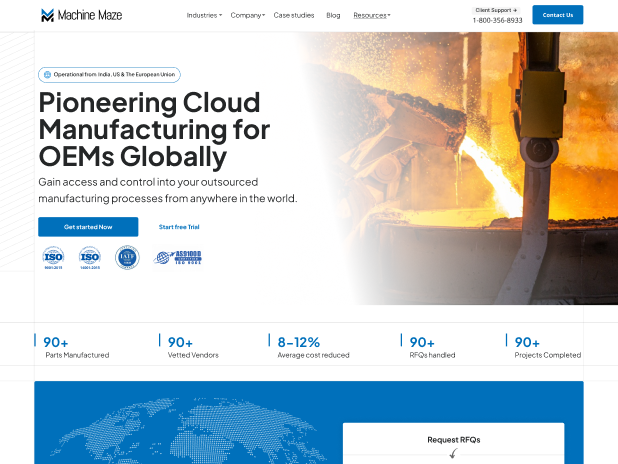Call the 1-800-356-8933 phone number
Image resolution: width=618 pixels, height=464 pixels.
click(x=497, y=20)
